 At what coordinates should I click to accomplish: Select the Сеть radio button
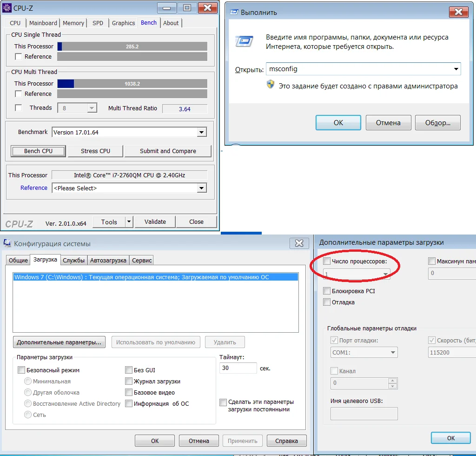27,415
